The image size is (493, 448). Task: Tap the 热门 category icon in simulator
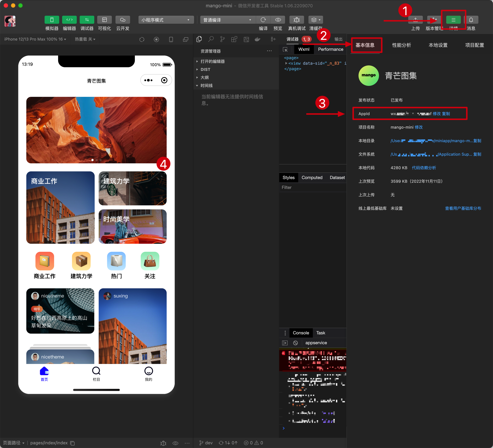tap(116, 261)
